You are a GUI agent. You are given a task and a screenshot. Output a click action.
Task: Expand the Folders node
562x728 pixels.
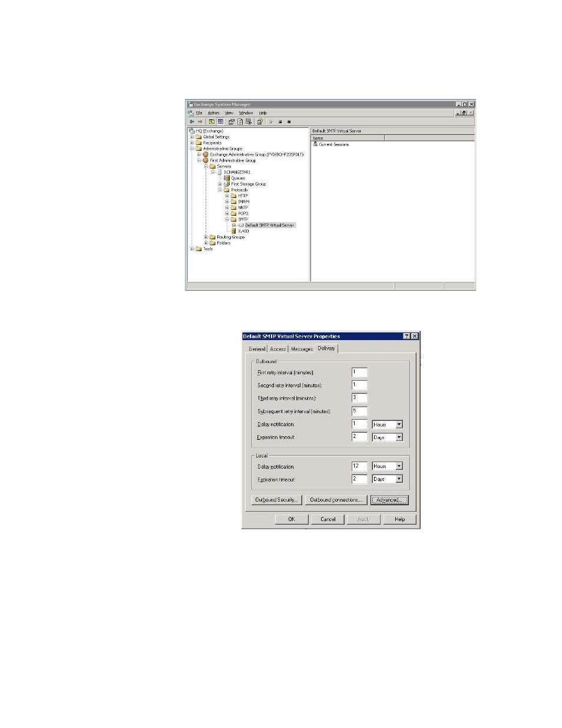[x=206, y=243]
